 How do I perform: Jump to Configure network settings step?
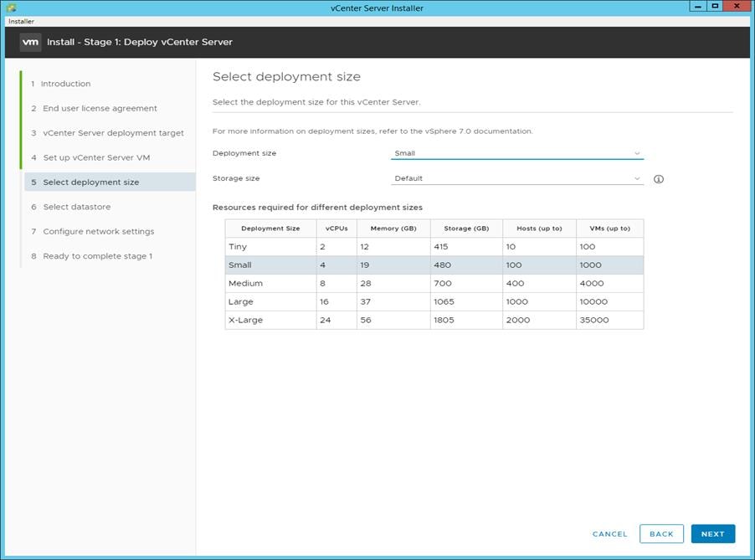[x=98, y=231]
